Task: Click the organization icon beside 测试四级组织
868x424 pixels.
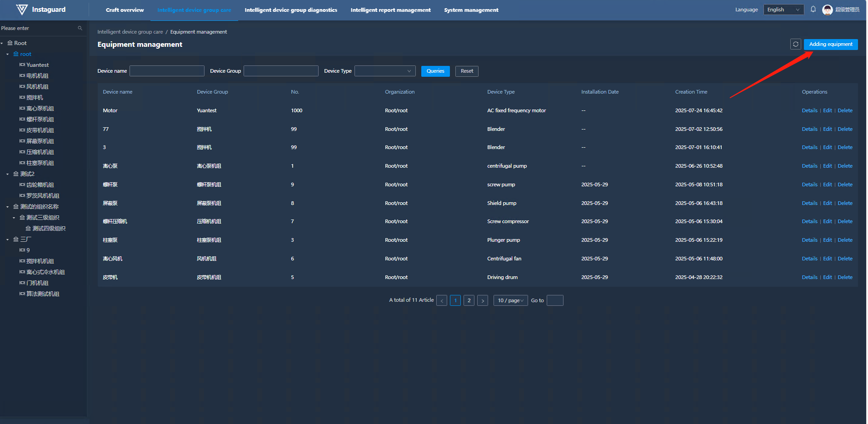Action: [28, 229]
